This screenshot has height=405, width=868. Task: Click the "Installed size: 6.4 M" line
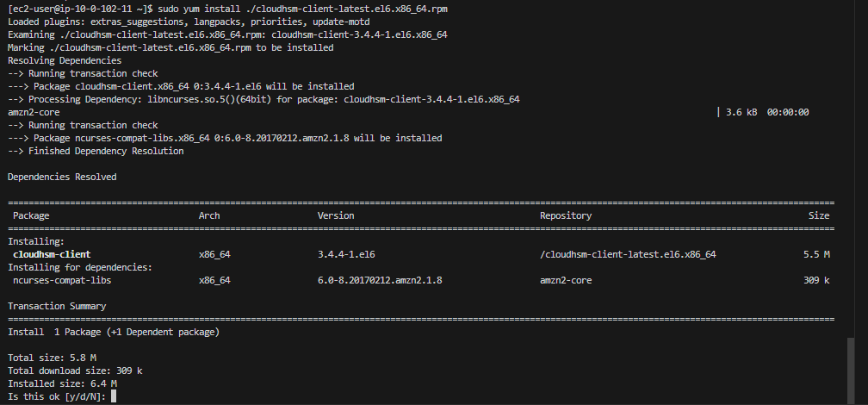click(x=62, y=383)
